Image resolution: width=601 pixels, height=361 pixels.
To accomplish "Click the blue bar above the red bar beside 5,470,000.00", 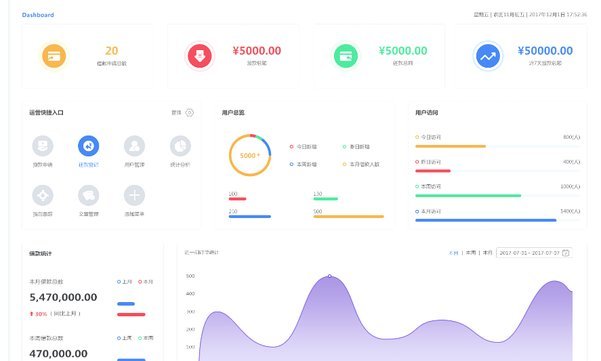I will click(126, 304).
